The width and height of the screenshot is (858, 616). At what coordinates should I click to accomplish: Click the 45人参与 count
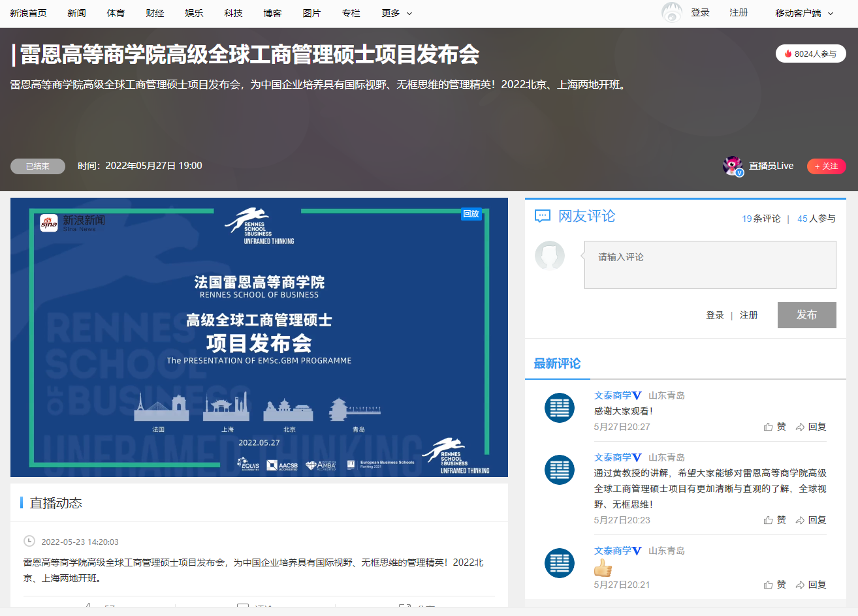point(816,219)
